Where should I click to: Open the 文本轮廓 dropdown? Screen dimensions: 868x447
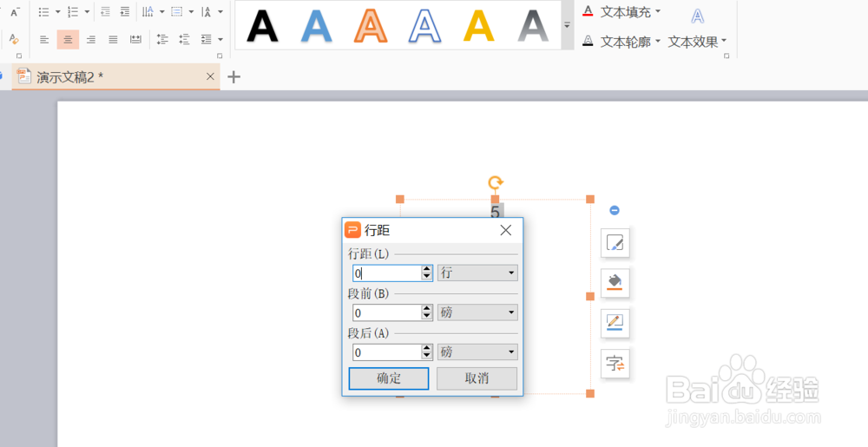point(621,42)
